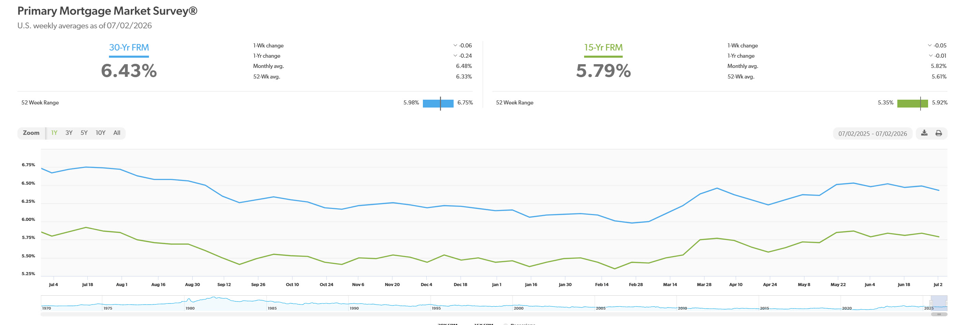Click the navigator scrollbar thumb
The image size is (980, 325).
939,314
